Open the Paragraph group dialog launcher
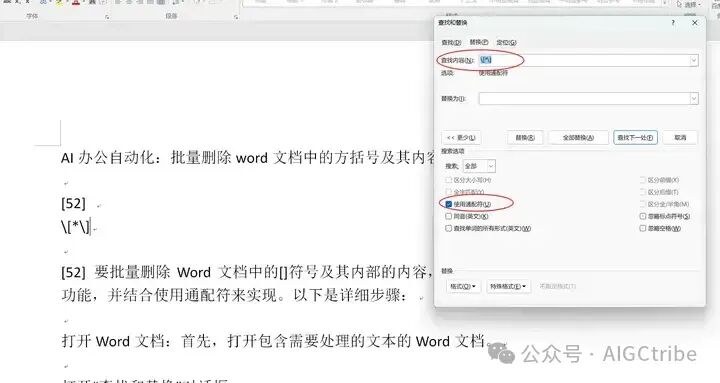This screenshot has width=720, height=383. click(236, 17)
